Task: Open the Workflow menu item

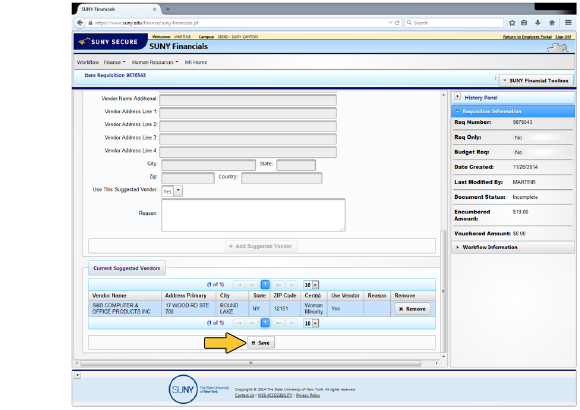Action: [88, 62]
